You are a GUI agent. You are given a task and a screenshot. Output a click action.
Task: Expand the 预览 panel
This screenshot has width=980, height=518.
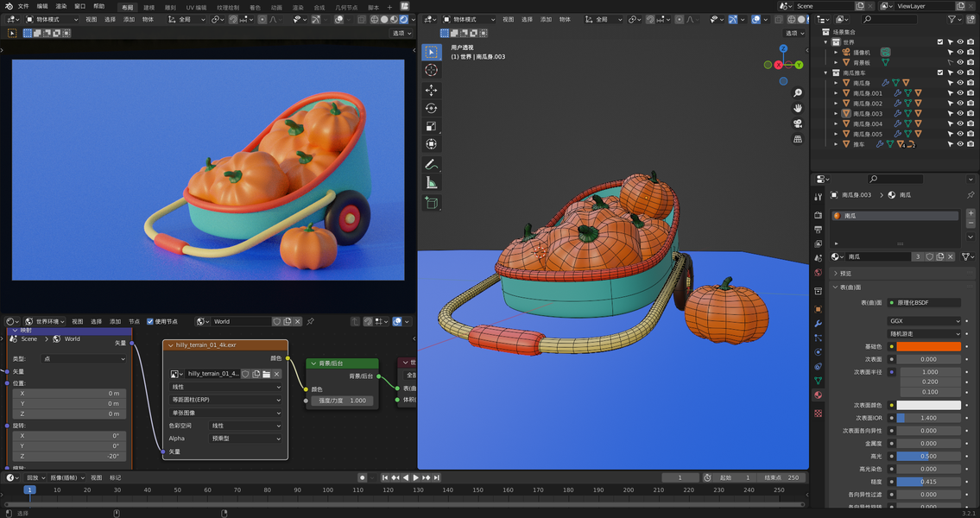(902, 273)
